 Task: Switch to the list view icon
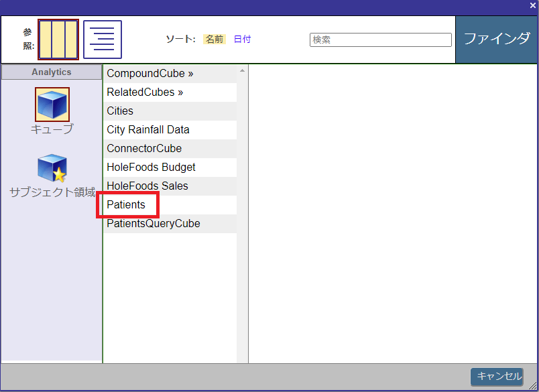103,40
